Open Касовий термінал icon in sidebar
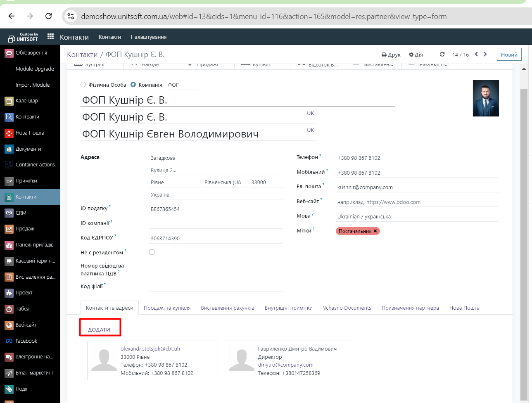Viewport: 532px width, 403px height. 9,261
